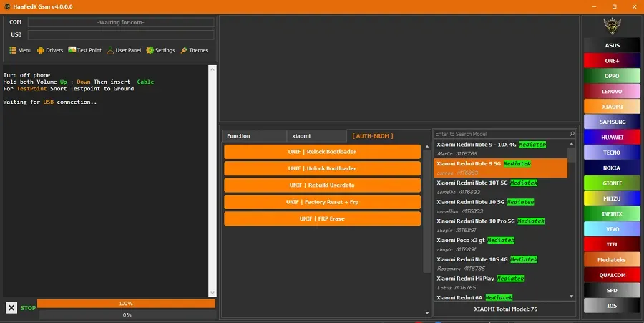
Task: Run UNIF Unlock Bootloader
Action: 323,168
